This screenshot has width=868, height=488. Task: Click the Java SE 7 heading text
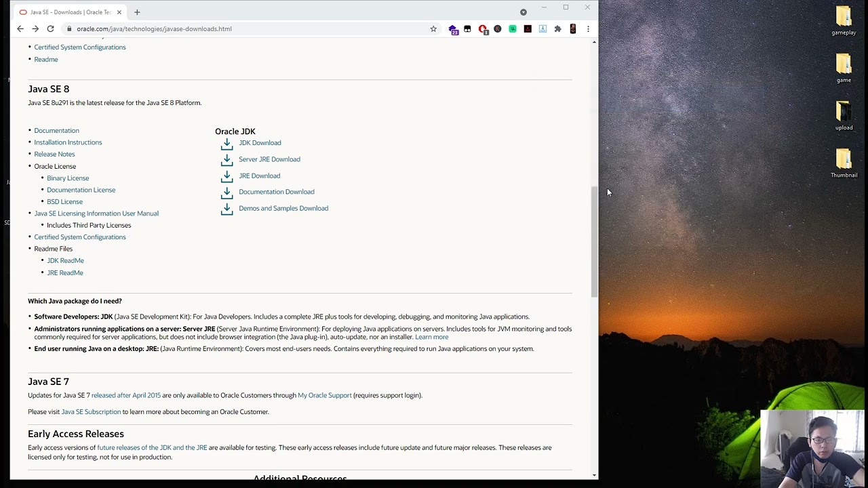pos(48,382)
